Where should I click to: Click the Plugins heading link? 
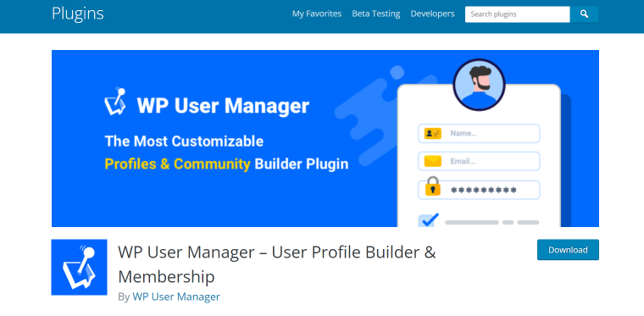coord(78,14)
